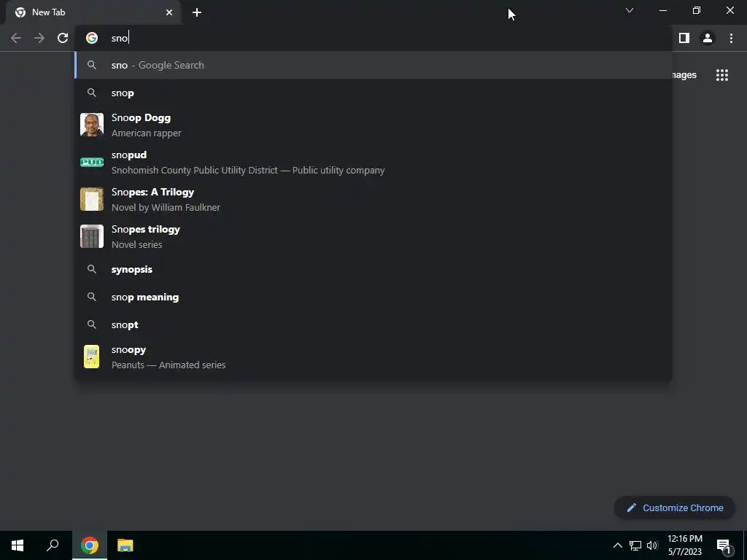This screenshot has width=747, height=560.
Task: Click Snoop Dogg thumbnail photo
Action: click(92, 125)
